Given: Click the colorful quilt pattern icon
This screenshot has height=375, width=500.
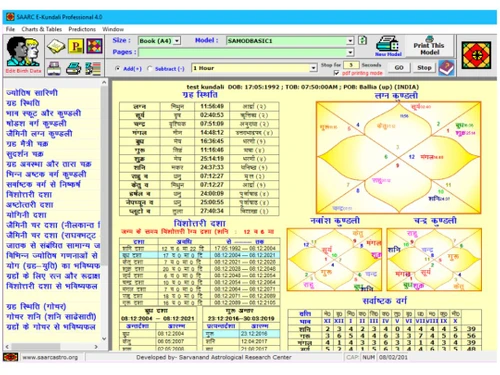Looking at the screenshot, I should coord(94,46).
